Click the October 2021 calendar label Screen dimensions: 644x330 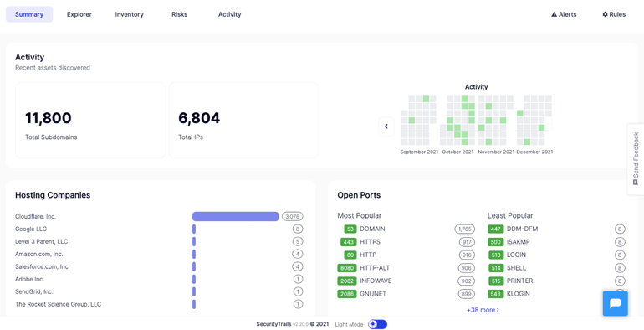pyautogui.click(x=457, y=152)
